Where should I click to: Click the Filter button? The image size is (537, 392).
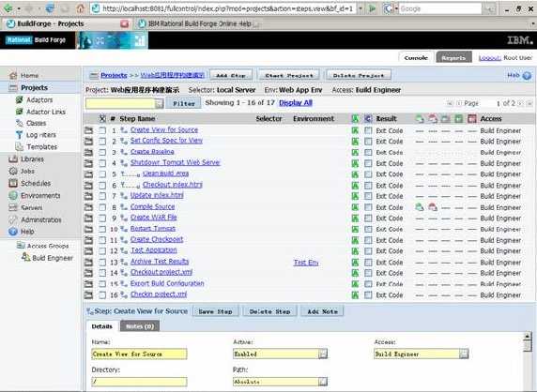tap(184, 103)
